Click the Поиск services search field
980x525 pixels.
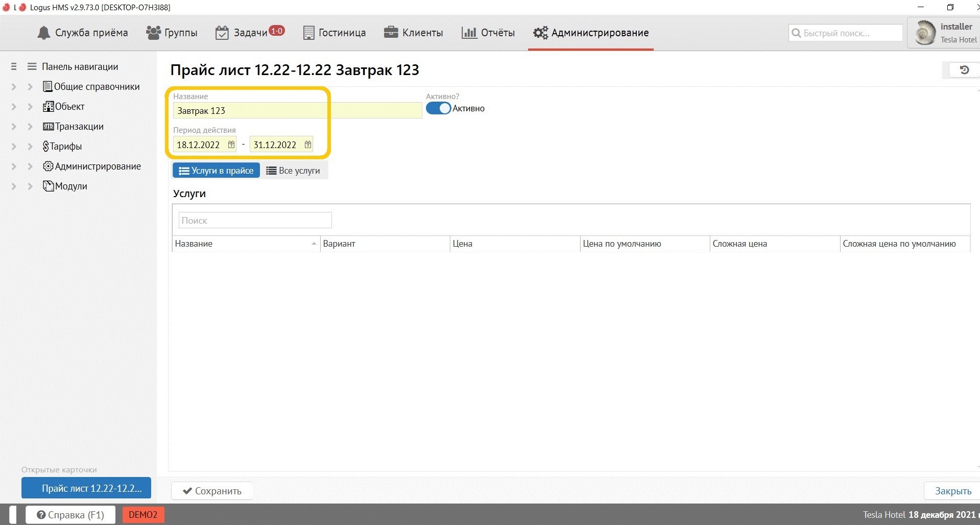coord(255,221)
